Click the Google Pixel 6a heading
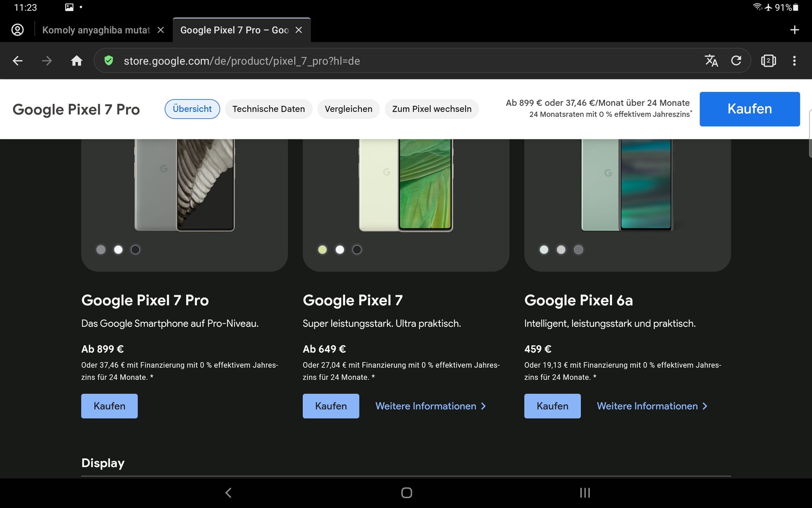Viewport: 812px width, 508px height. pyautogui.click(x=578, y=300)
